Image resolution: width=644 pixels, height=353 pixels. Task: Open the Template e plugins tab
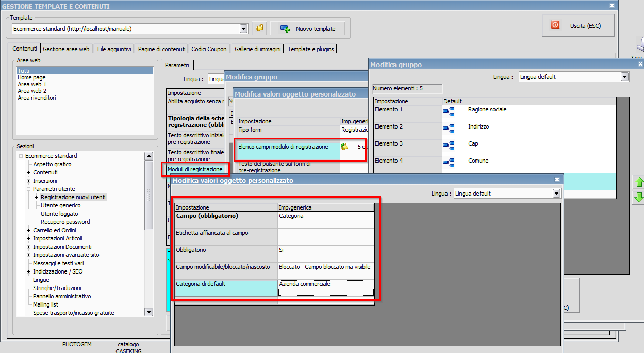coord(311,49)
